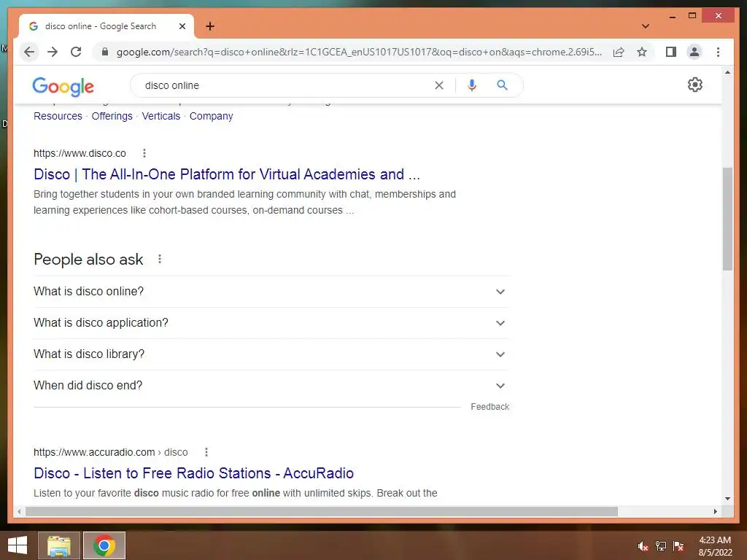Clear the search box text

[x=438, y=85]
